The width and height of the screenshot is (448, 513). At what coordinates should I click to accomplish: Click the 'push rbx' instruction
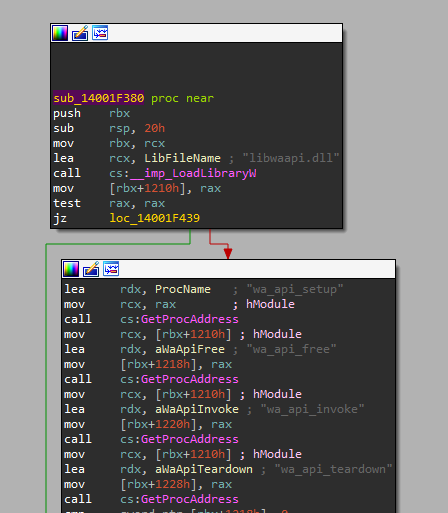coord(92,113)
